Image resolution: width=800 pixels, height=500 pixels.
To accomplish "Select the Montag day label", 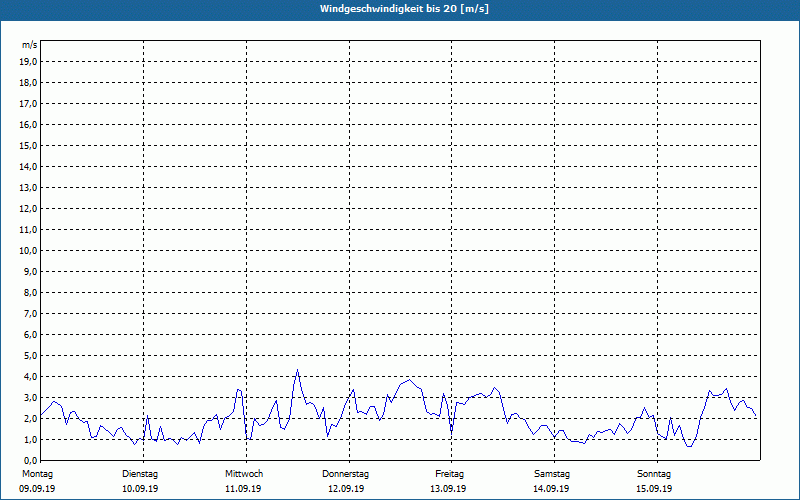I will point(37,474).
